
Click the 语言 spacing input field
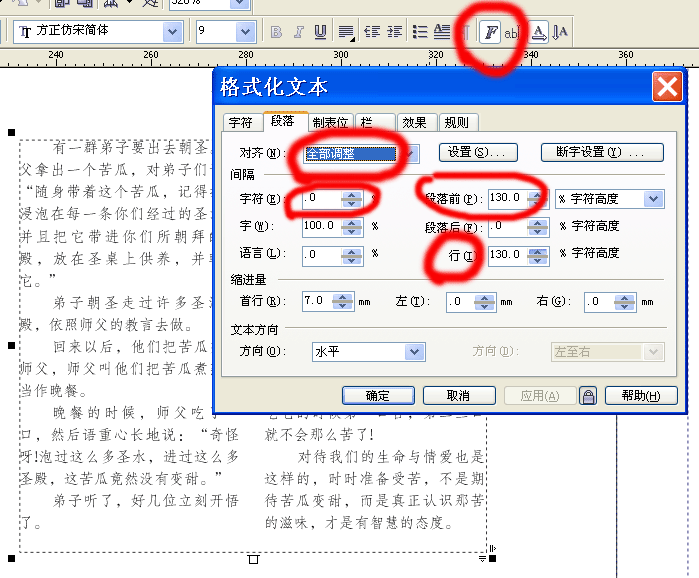(322, 256)
